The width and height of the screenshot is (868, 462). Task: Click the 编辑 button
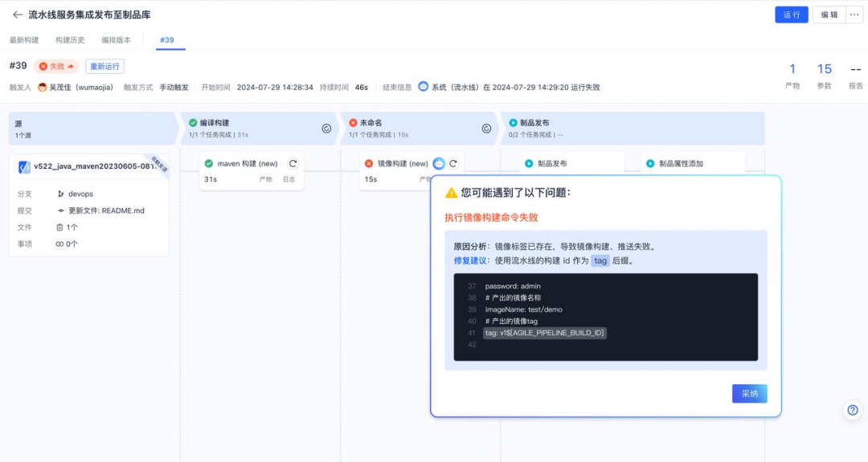point(829,14)
